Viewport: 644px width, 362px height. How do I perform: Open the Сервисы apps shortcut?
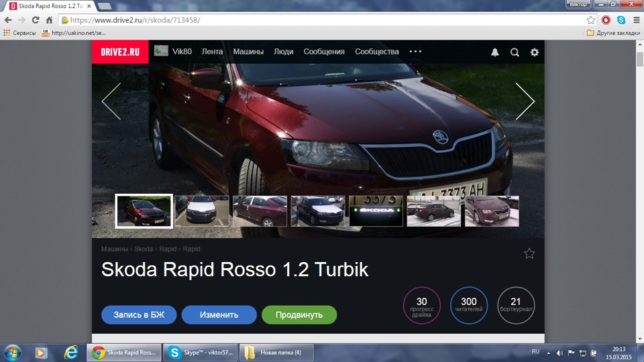[x=19, y=33]
